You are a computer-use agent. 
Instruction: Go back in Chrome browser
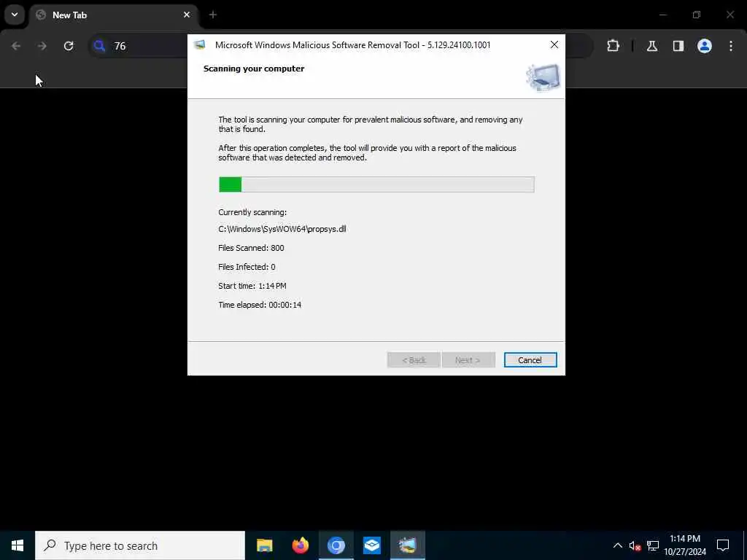(16, 46)
